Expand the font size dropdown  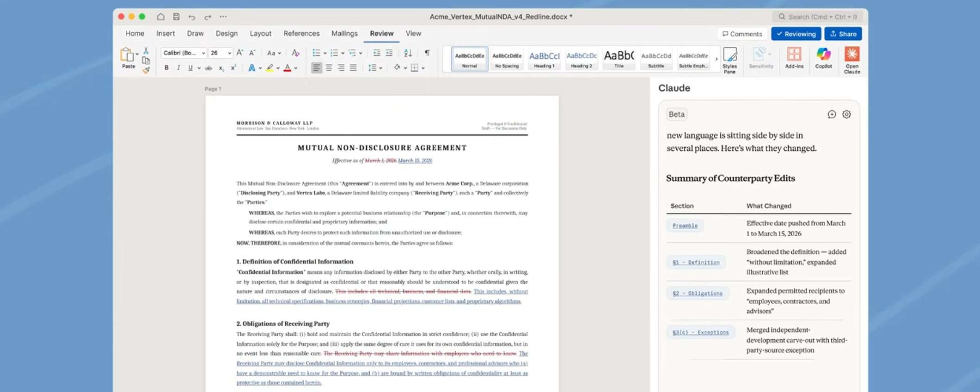[229, 53]
